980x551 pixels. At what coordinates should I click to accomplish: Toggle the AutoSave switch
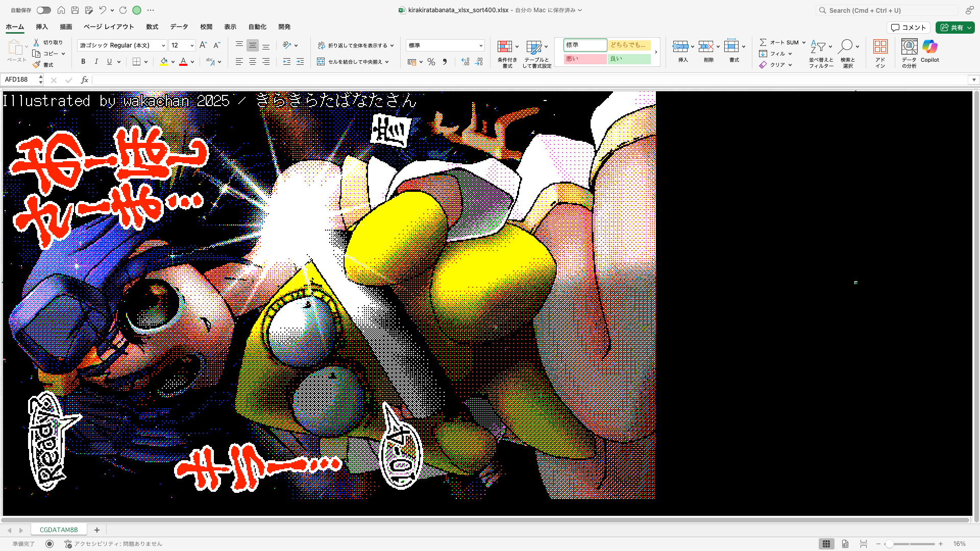coord(43,10)
